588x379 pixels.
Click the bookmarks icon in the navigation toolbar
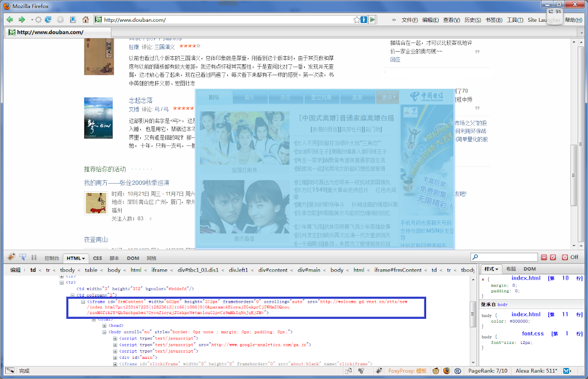pyautogui.click(x=73, y=20)
